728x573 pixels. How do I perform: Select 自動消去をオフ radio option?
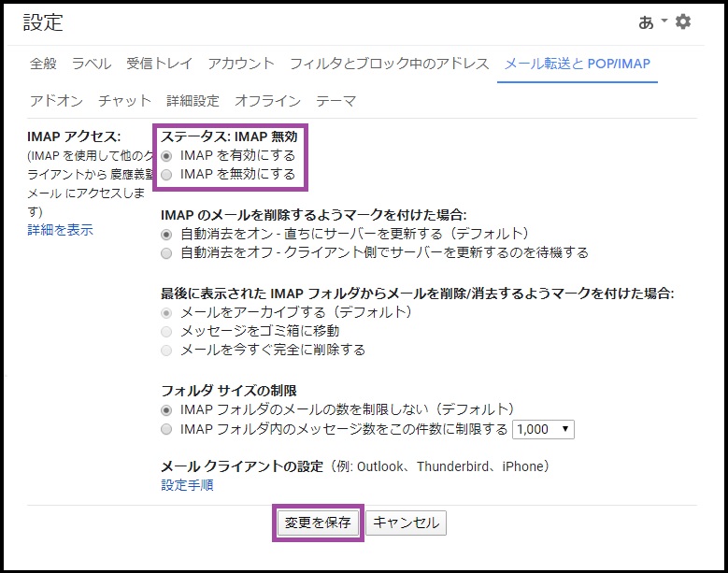(166, 252)
